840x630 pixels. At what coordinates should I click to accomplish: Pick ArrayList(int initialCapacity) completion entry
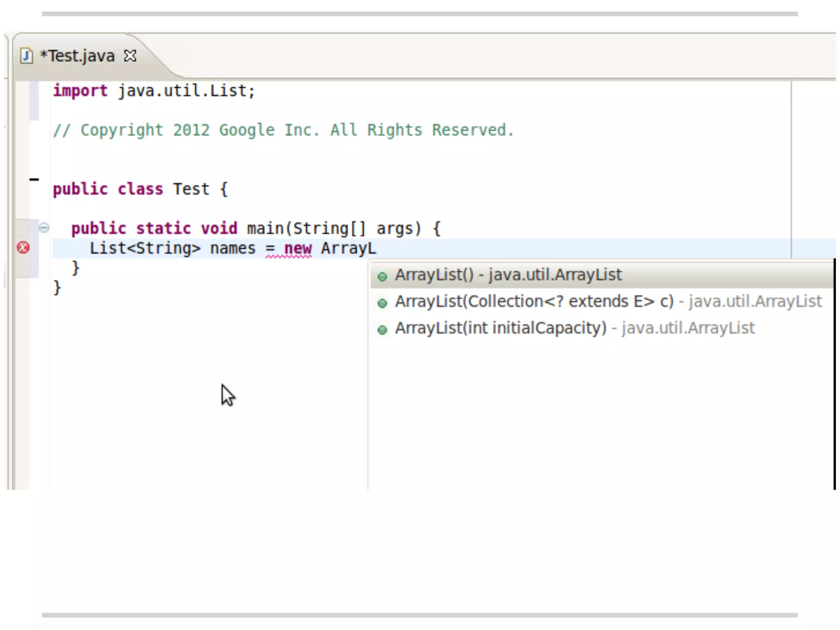point(500,328)
